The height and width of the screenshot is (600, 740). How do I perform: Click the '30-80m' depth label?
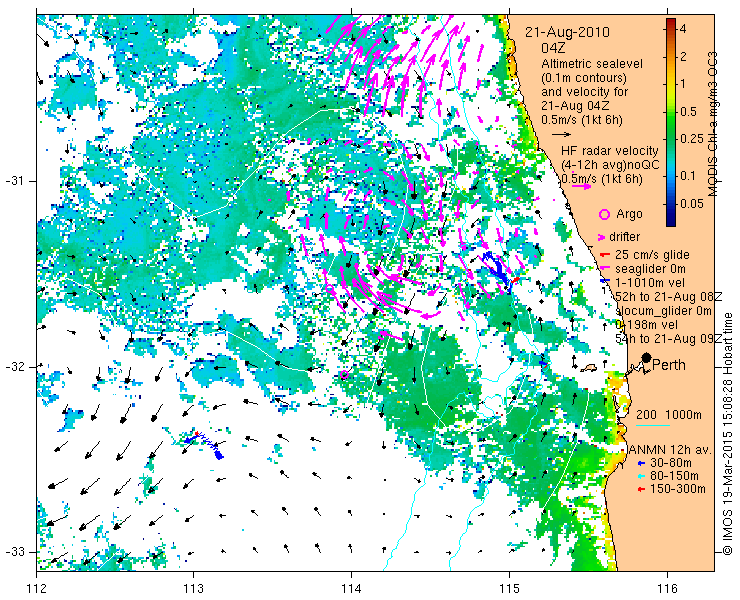(671, 463)
